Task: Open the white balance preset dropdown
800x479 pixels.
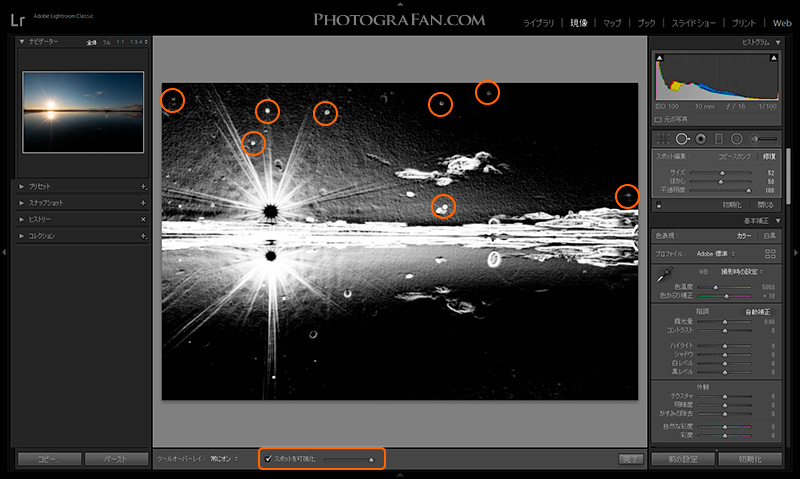Action: point(741,272)
